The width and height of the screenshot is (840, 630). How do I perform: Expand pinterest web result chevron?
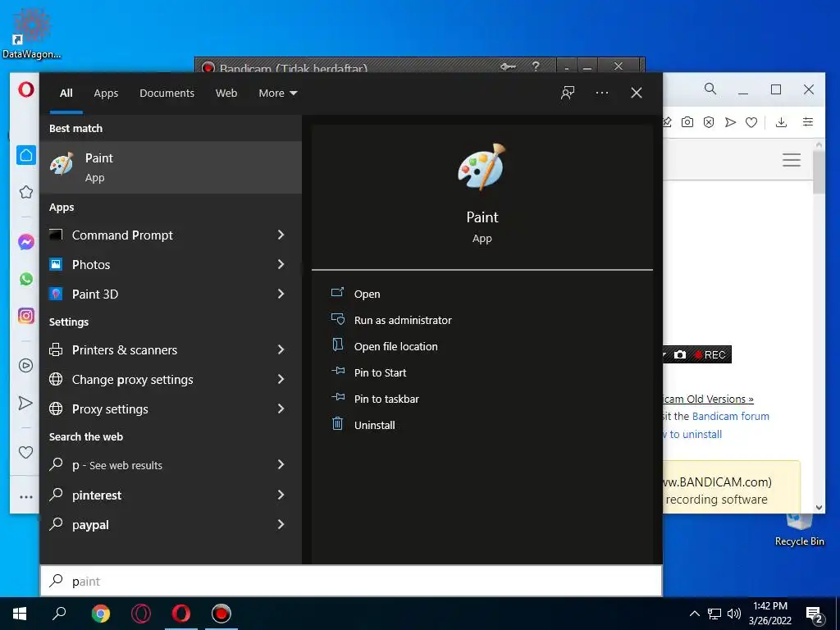[x=281, y=495]
